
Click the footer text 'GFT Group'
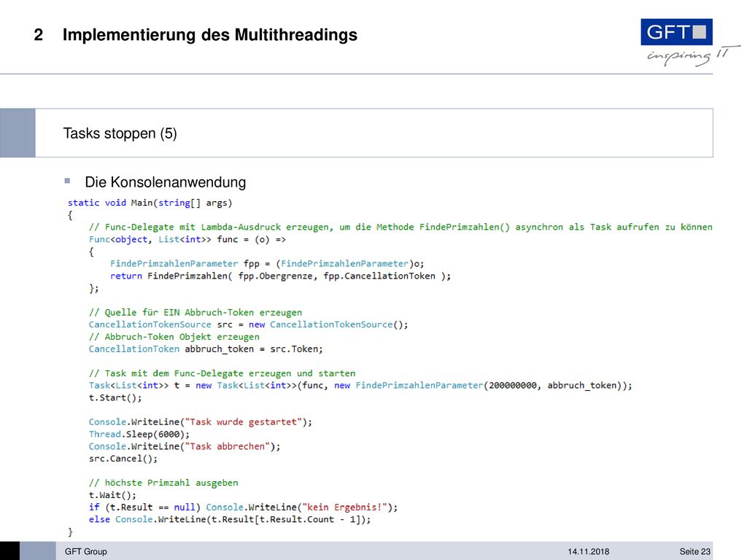[x=86, y=551]
